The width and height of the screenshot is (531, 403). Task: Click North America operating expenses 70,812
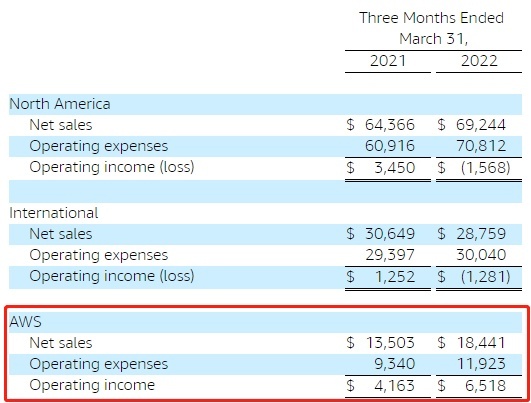coord(481,146)
